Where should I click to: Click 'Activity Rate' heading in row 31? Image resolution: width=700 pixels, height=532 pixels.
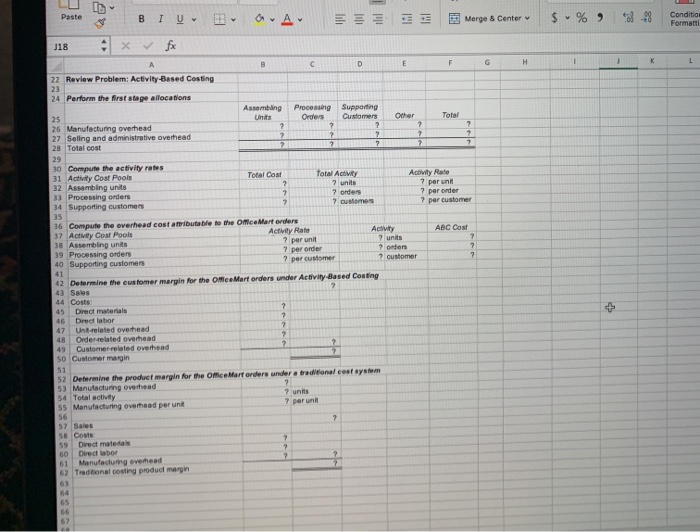coord(429,172)
